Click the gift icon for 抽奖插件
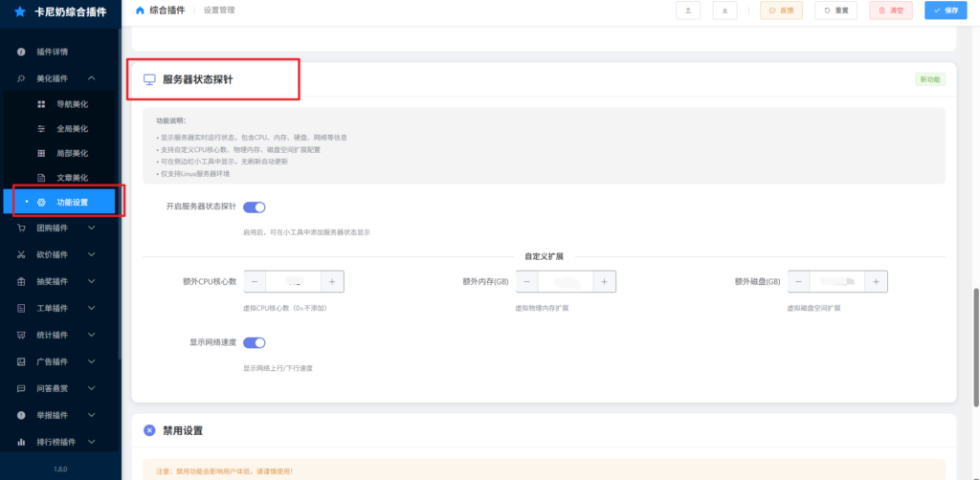 point(21,282)
